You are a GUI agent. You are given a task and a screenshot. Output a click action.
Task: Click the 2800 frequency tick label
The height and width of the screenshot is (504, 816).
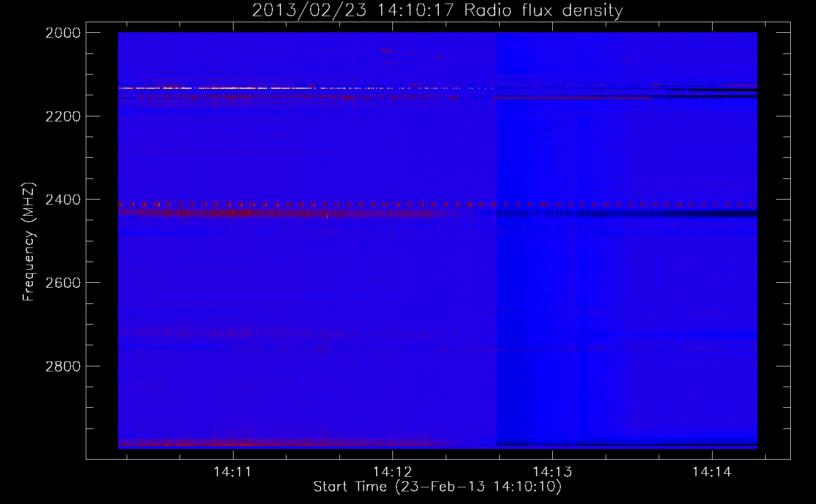click(x=63, y=366)
